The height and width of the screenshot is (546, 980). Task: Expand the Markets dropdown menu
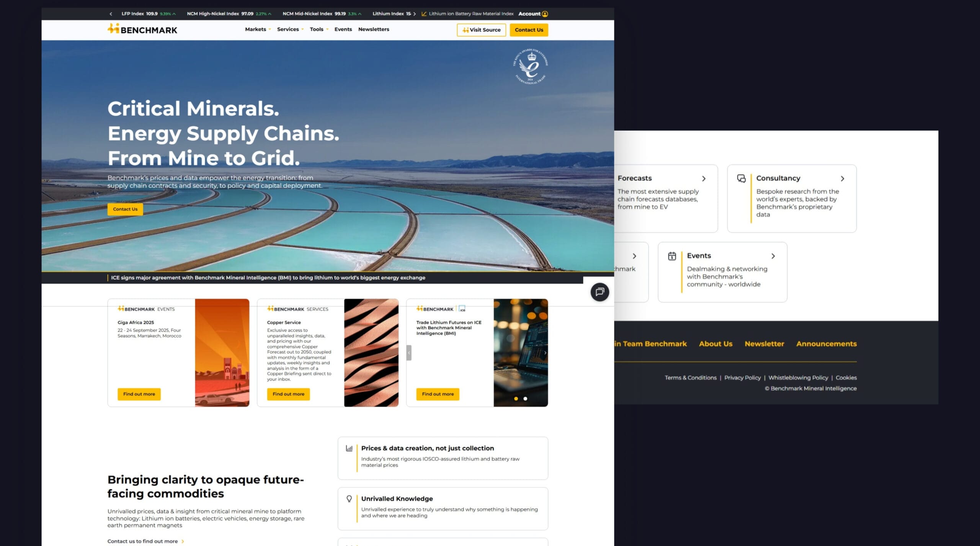[258, 29]
